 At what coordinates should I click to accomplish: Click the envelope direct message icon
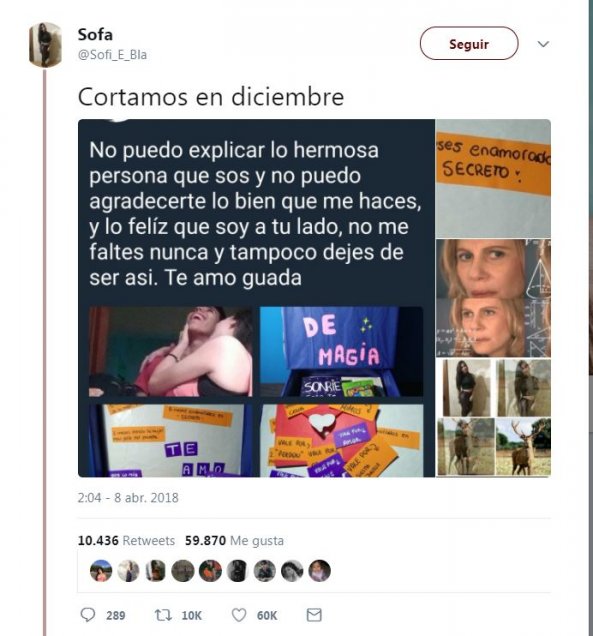coord(314,615)
